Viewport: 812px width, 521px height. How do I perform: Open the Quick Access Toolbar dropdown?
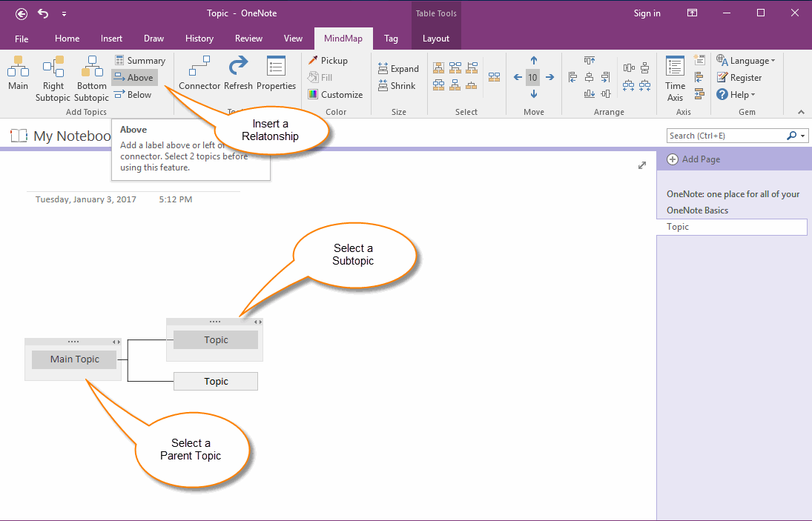(65, 14)
